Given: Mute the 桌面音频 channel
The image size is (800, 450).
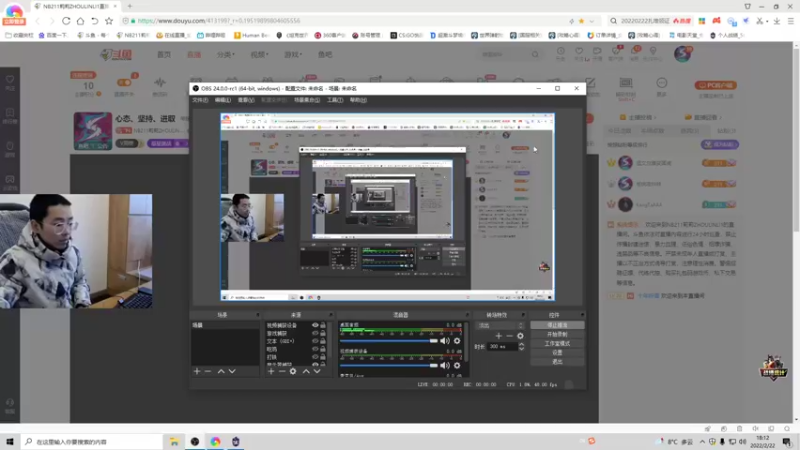Looking at the screenshot, I should click(x=445, y=341).
